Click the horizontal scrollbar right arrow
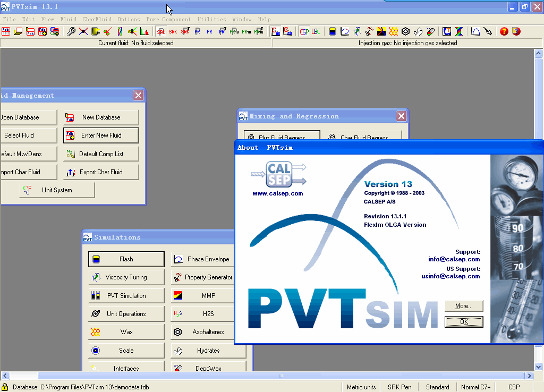This screenshot has height=392, width=544. click(529, 376)
